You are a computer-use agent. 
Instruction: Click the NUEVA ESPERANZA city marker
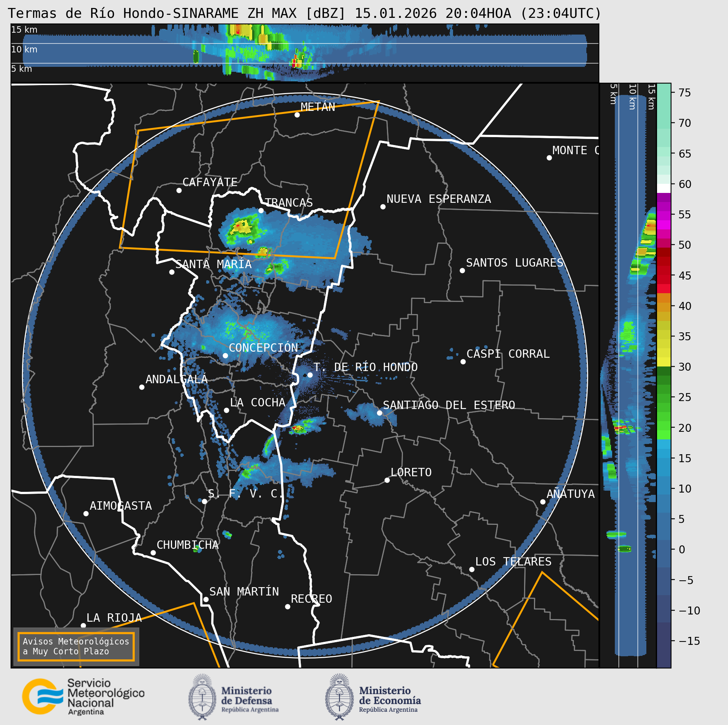pyautogui.click(x=383, y=207)
